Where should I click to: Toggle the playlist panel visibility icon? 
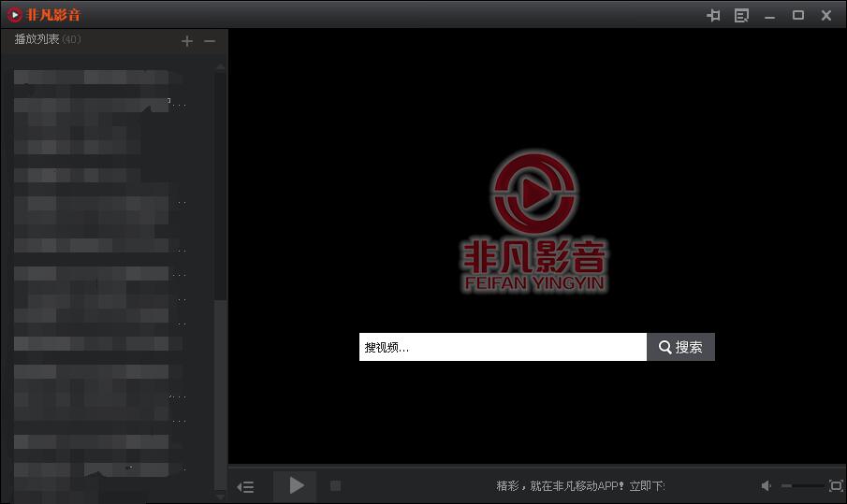(x=246, y=486)
